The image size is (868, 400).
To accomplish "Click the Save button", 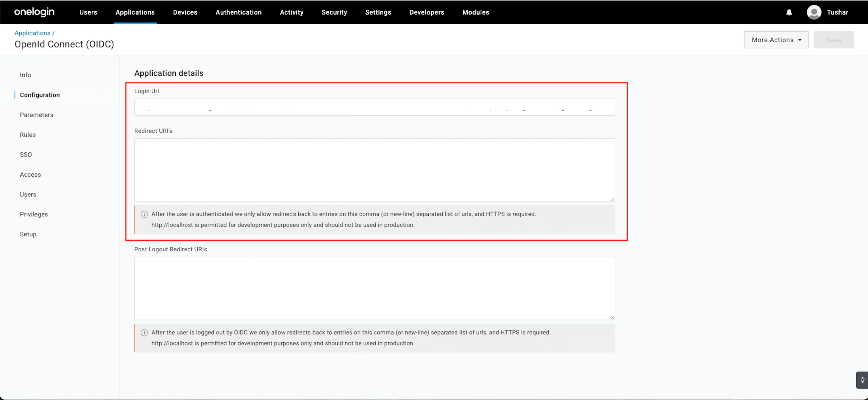I will click(x=834, y=40).
